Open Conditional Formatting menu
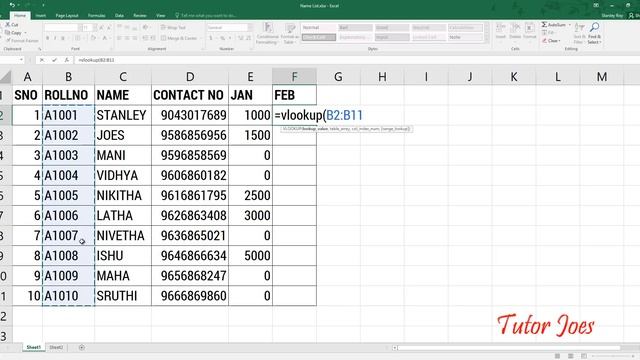Screen dimensions: 640x360 click(267, 33)
